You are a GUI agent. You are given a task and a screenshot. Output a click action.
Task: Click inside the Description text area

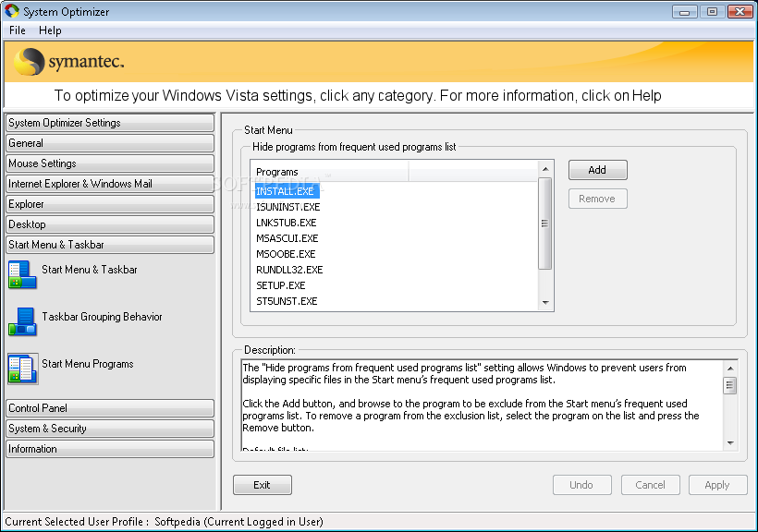point(482,405)
